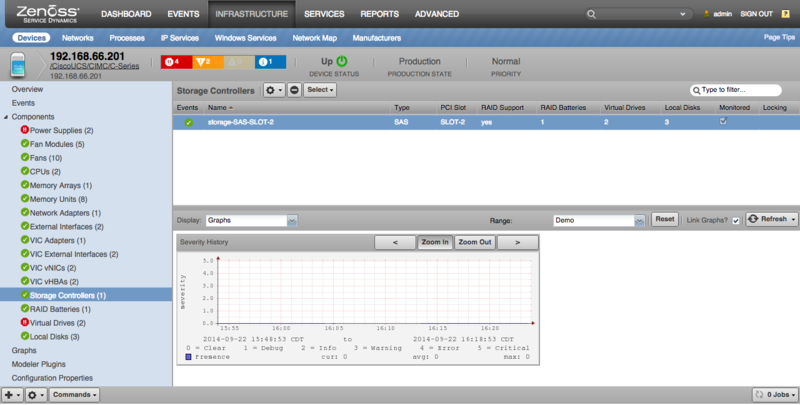
Task: Click the red status icon for Virtual Drives
Action: click(x=24, y=322)
